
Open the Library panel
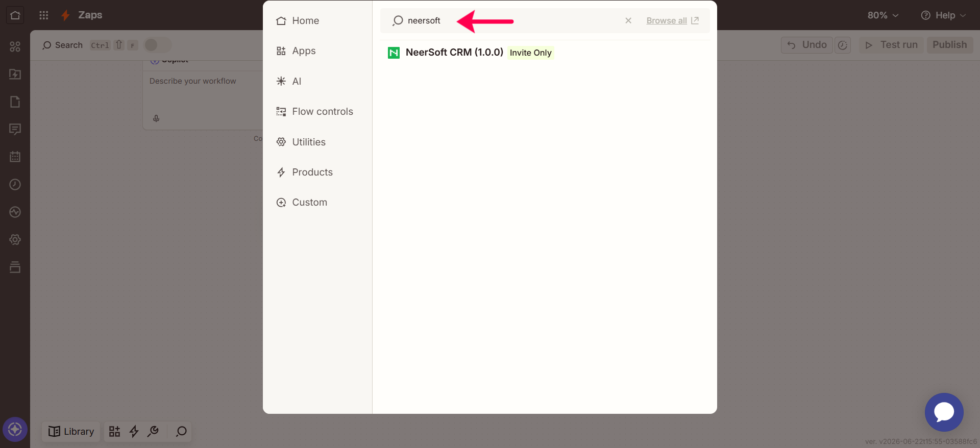71,432
